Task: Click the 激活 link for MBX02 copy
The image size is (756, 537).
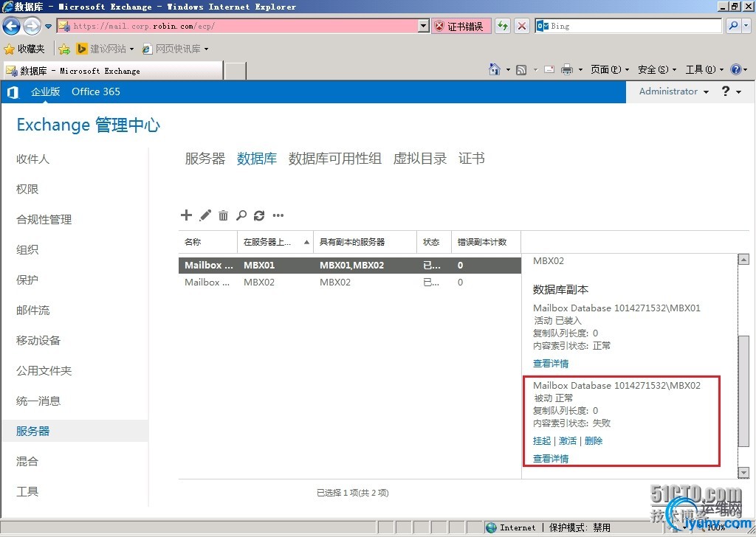Action: (567, 441)
